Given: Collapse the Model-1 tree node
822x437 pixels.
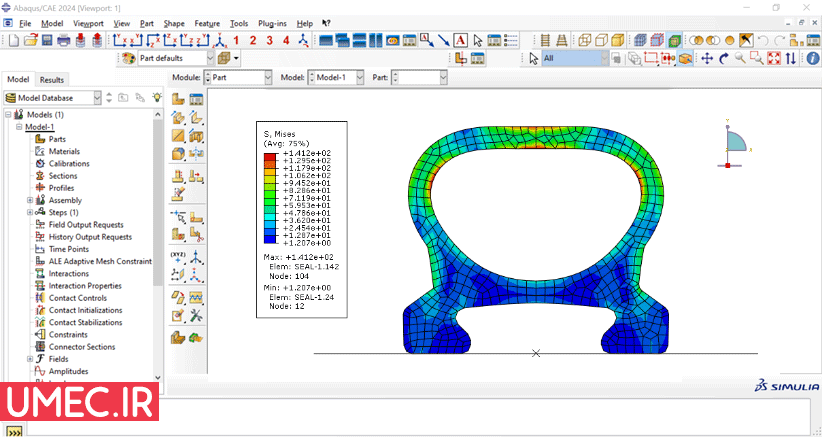Looking at the screenshot, I should coord(19,127).
